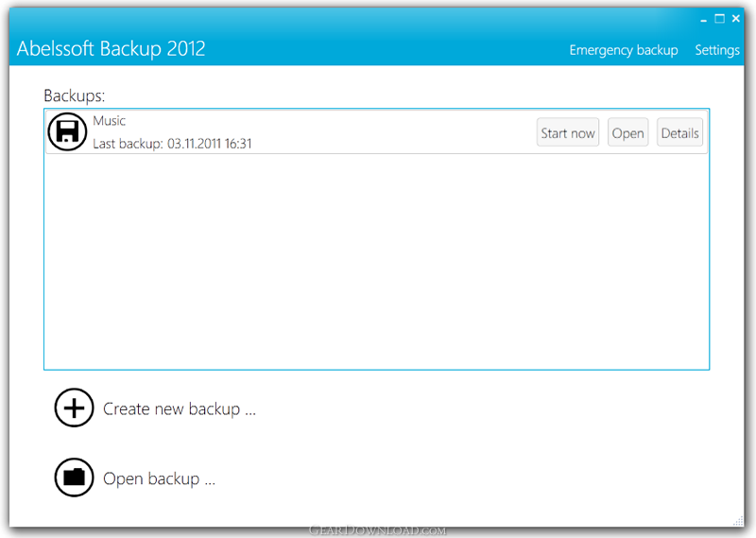The image size is (756, 538).
Task: Click the resize grip in window corner
Action: [x=738, y=520]
